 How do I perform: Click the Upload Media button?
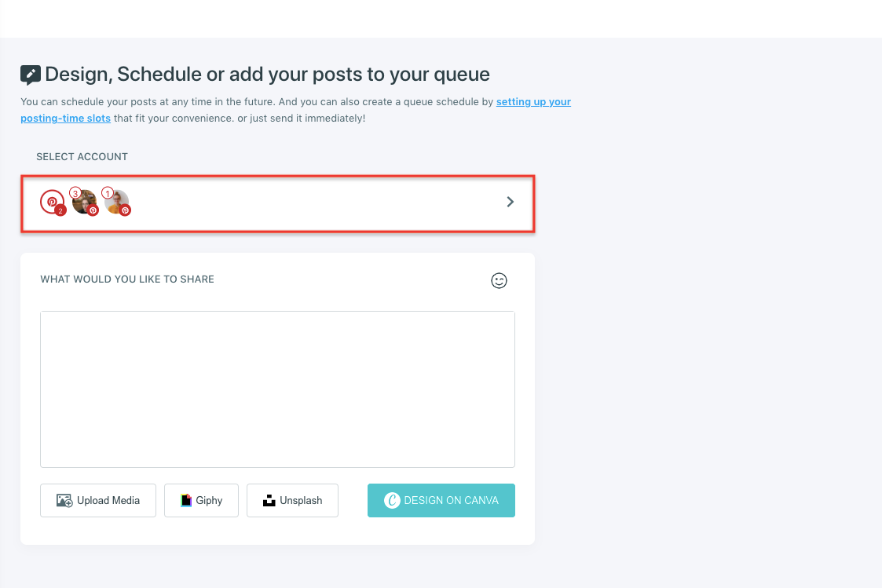[97, 500]
